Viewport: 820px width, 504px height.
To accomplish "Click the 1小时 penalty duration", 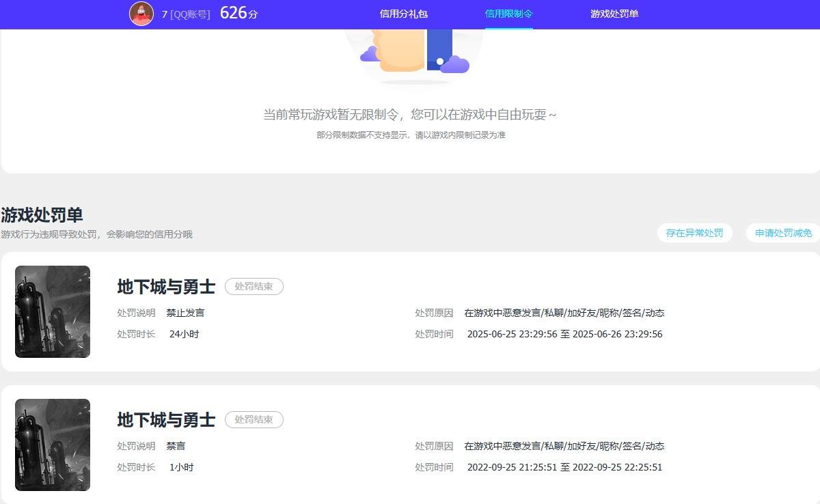I will [182, 468].
